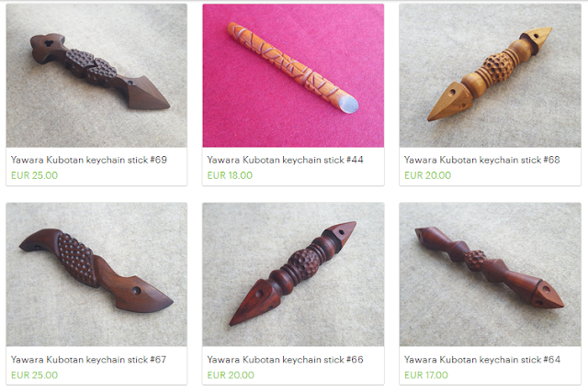Click the 'Yawara Kubotan keychain stick #44' title
588x391 pixels.
(286, 160)
